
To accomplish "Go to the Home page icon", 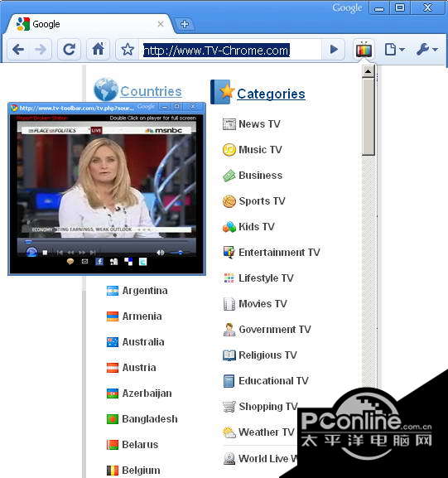I will click(x=99, y=49).
